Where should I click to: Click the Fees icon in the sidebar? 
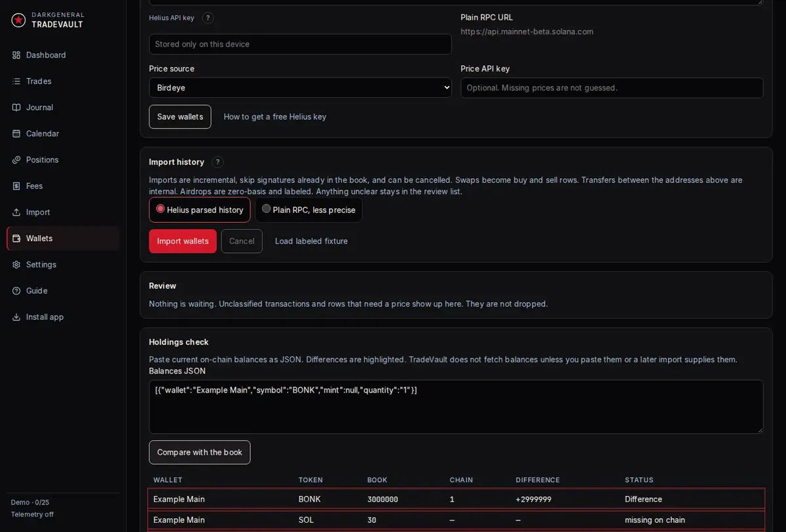coord(16,186)
